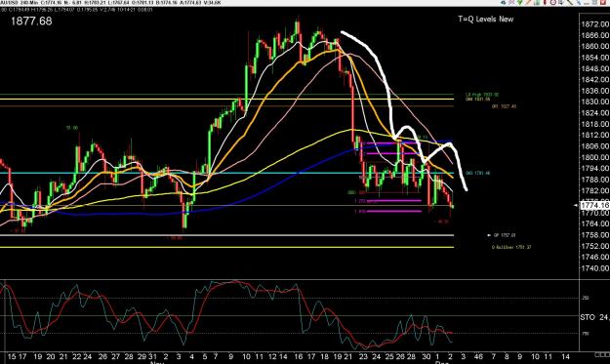Click the 1812.00 price axis label
This screenshot has height=364, width=610.
594,135
